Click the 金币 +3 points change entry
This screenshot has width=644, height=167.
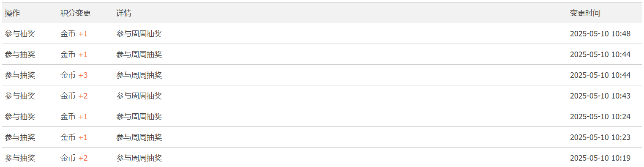click(74, 75)
